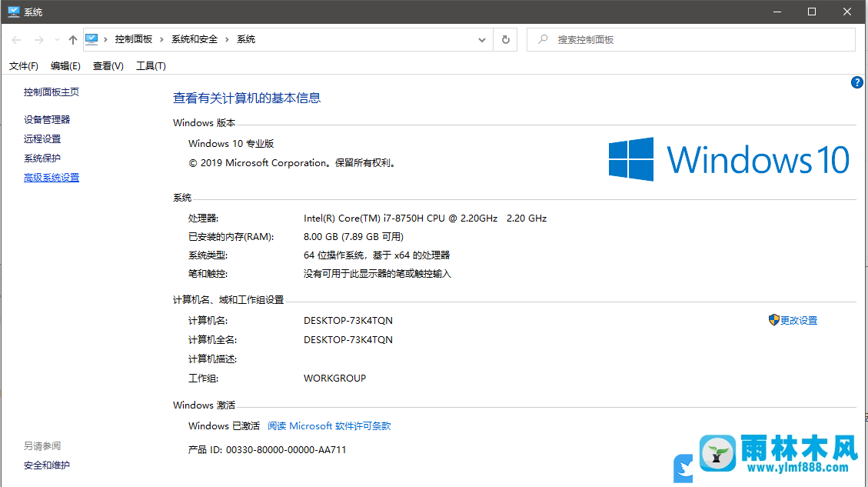Click the Windows 10 专业版 text

[x=231, y=144]
